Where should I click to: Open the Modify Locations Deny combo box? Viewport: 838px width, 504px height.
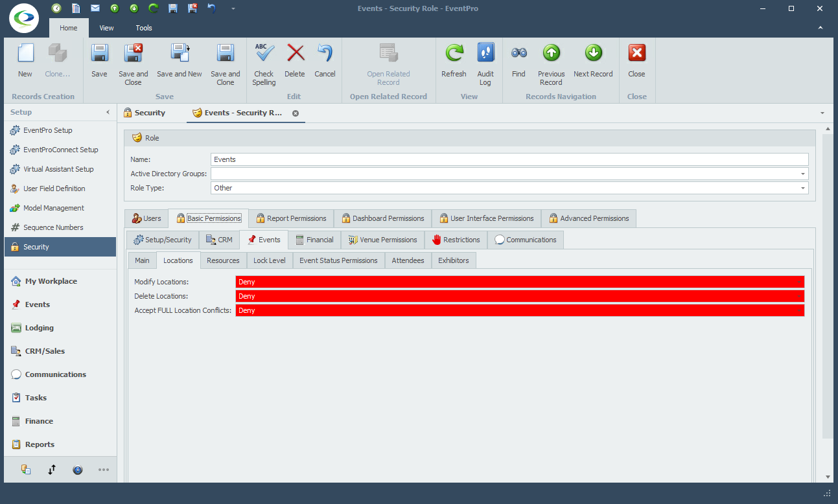tap(520, 282)
